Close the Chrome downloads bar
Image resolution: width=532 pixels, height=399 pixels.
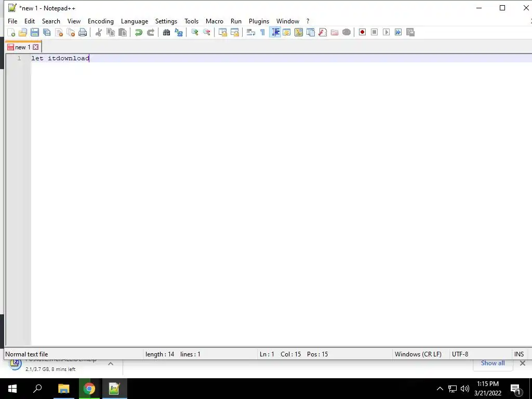pos(523,363)
